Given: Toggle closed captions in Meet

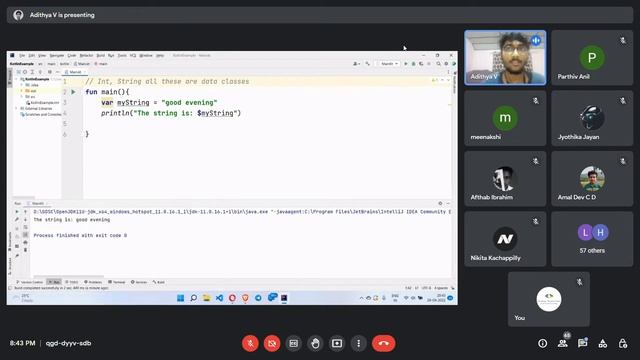Looking at the screenshot, I should tap(293, 343).
